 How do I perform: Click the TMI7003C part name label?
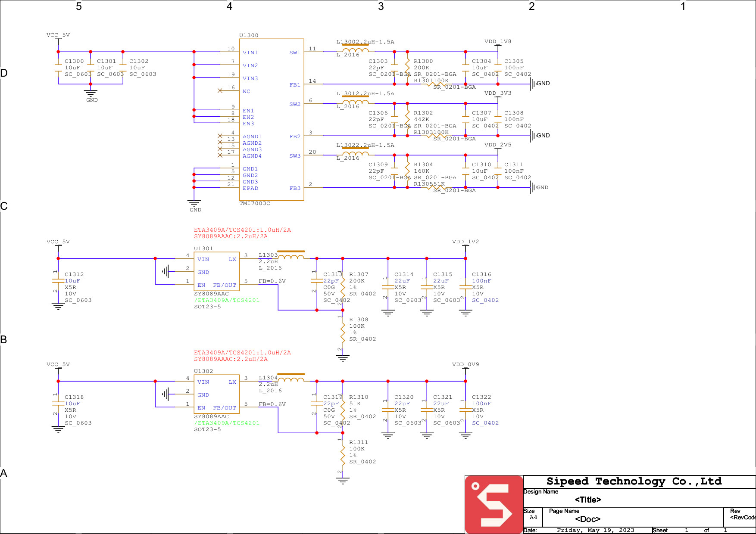tap(255, 203)
